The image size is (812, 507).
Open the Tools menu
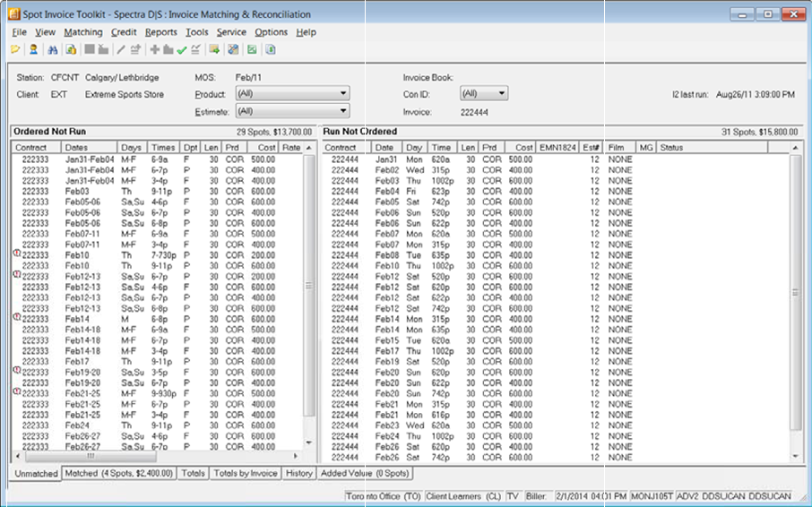[x=197, y=32]
